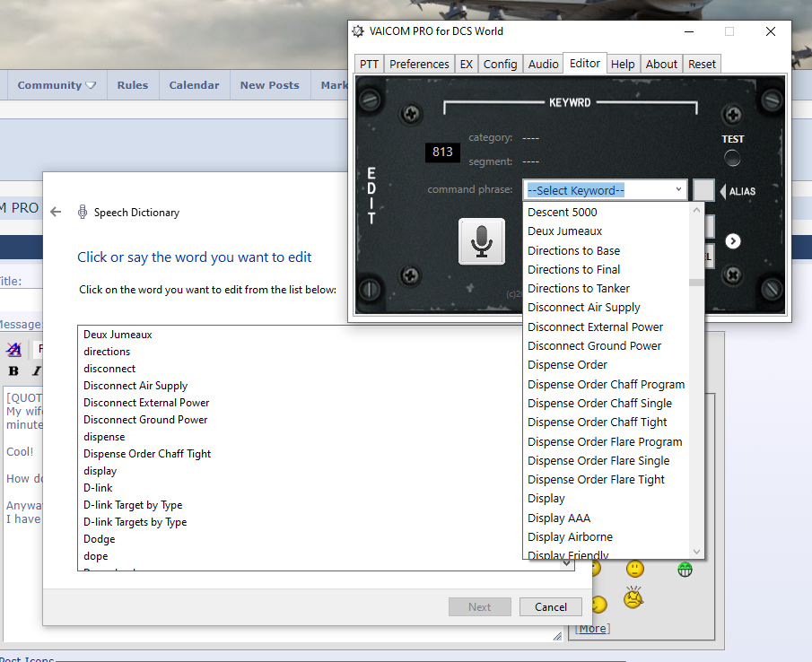Viewport: 812px width, 662px height.
Task: Click the Next button in Speech Dictionary
Action: 479,606
